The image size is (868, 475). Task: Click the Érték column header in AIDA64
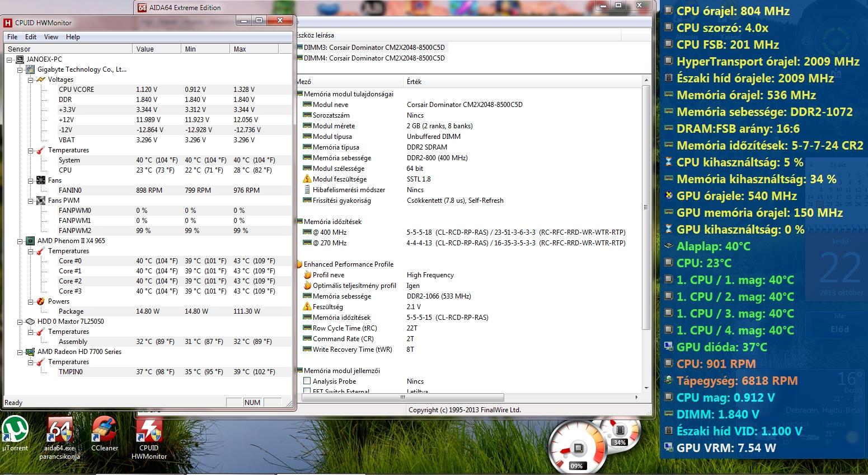pos(523,82)
